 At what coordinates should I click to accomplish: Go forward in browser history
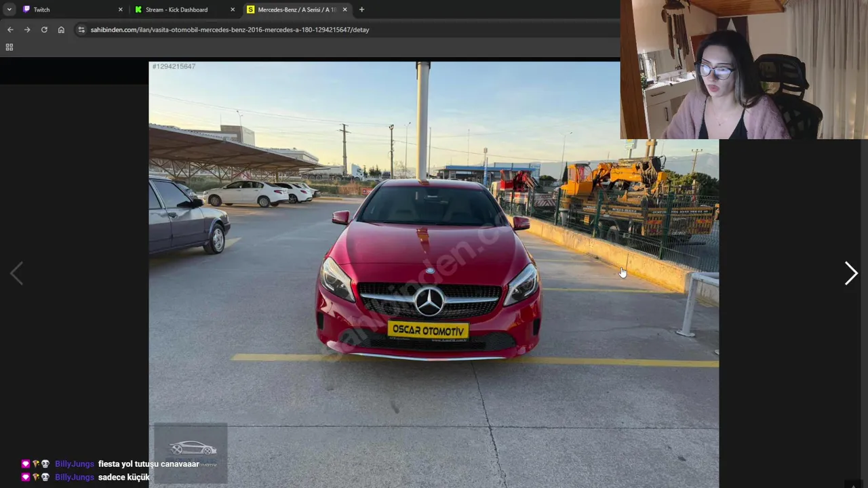point(27,30)
